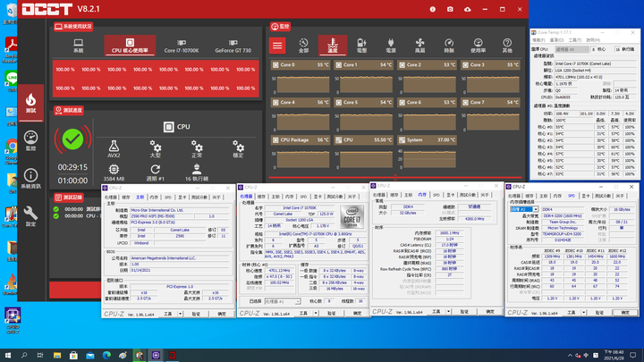Viewport: 644px width, 362px height.
Task: Select the fan (風扇) monitoring category
Action: coord(419,46)
